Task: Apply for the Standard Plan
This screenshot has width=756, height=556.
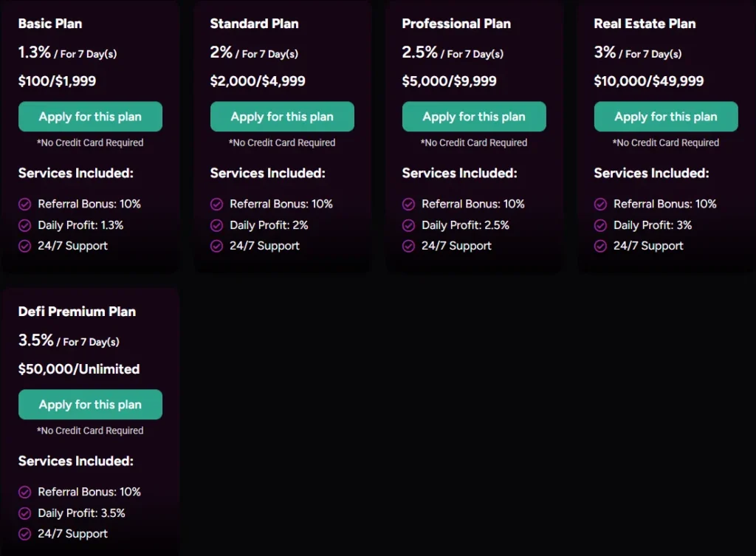Action: (282, 116)
